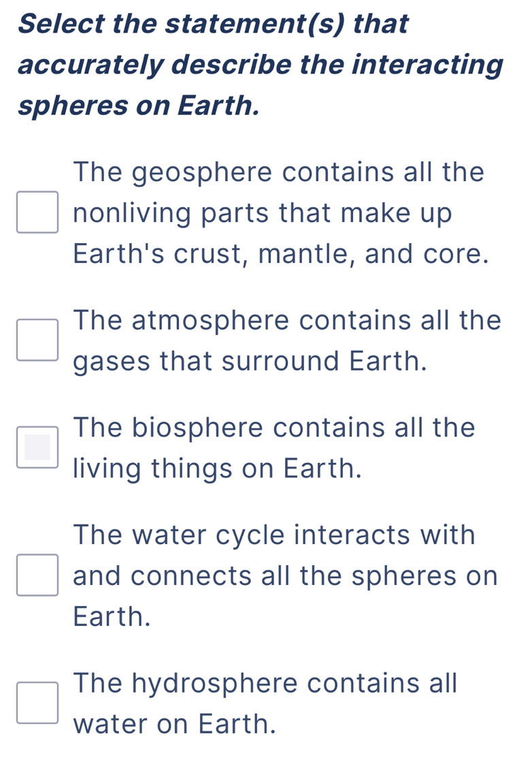Click the heading line 'accurately describe the interacting'
The width and height of the screenshot is (532, 764).
pos(261,65)
